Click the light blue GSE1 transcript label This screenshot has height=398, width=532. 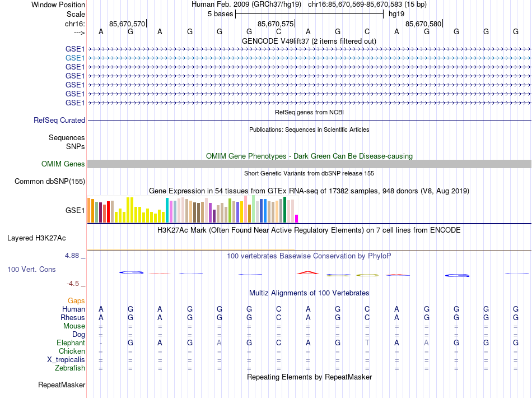click(75, 58)
